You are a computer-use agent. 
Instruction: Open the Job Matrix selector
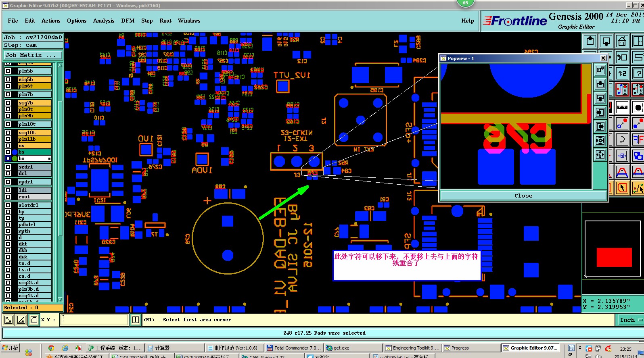pyautogui.click(x=33, y=55)
